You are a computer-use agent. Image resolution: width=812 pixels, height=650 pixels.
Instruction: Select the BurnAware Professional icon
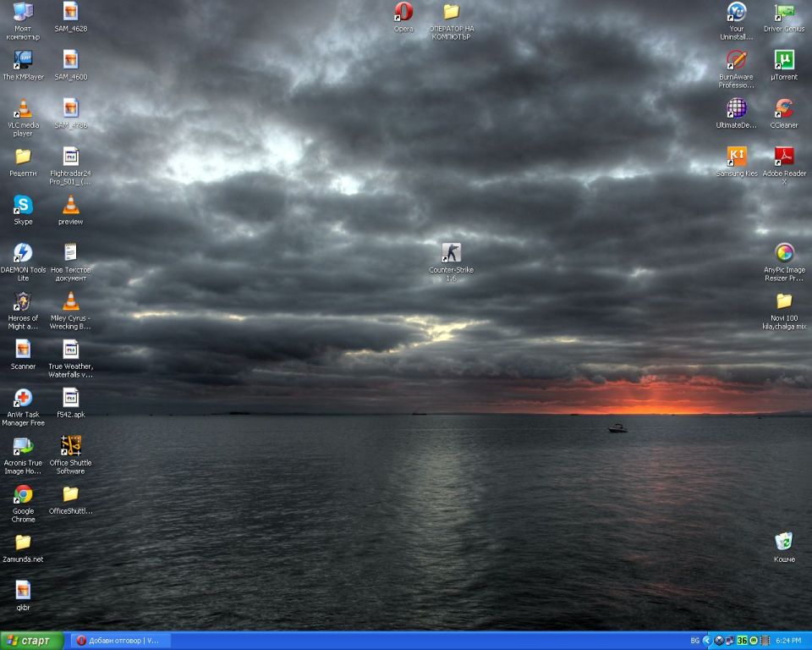tap(737, 60)
